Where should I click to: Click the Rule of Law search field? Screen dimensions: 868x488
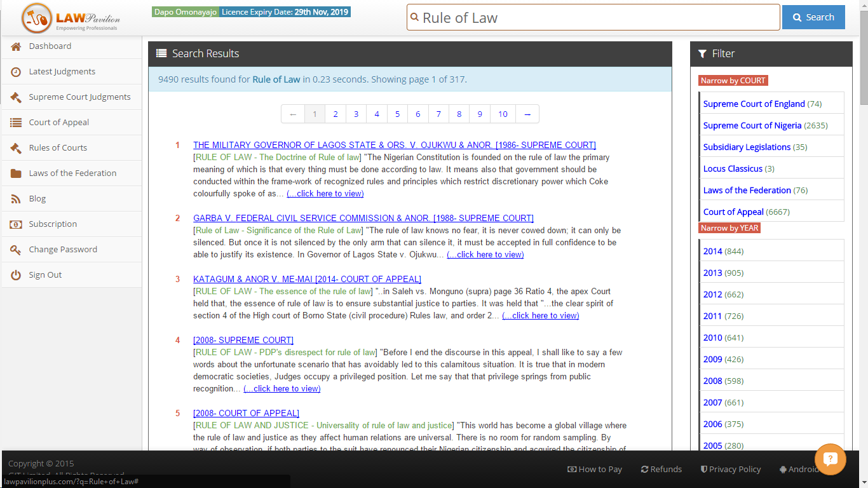(597, 18)
